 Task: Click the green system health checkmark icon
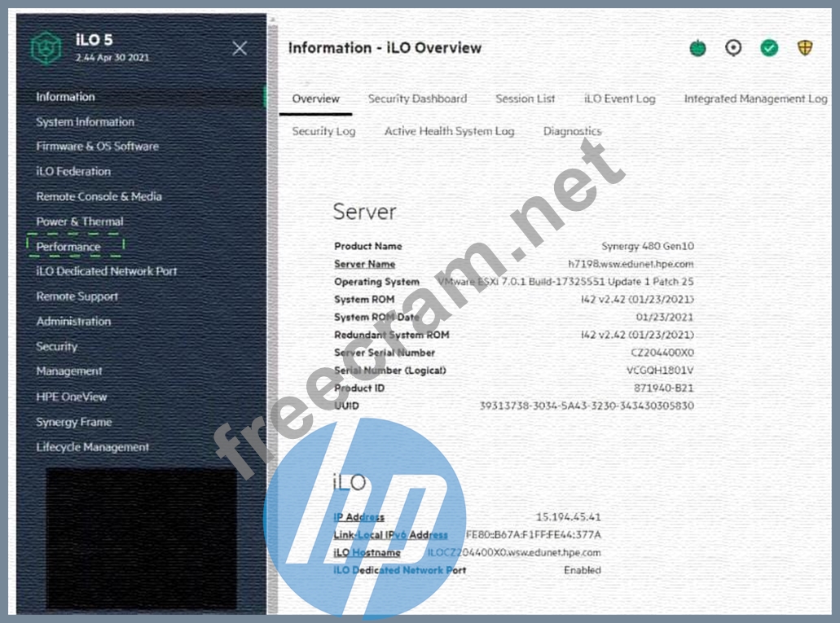coord(769,49)
